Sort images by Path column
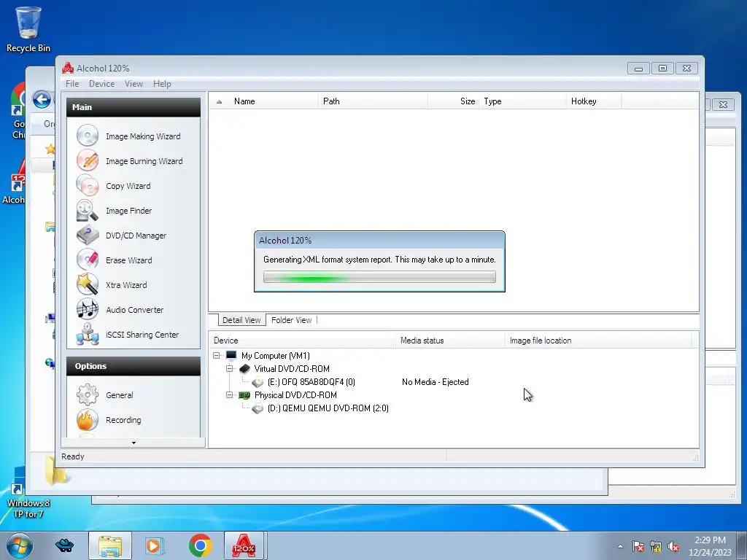This screenshot has height=560, width=747. tap(373, 101)
